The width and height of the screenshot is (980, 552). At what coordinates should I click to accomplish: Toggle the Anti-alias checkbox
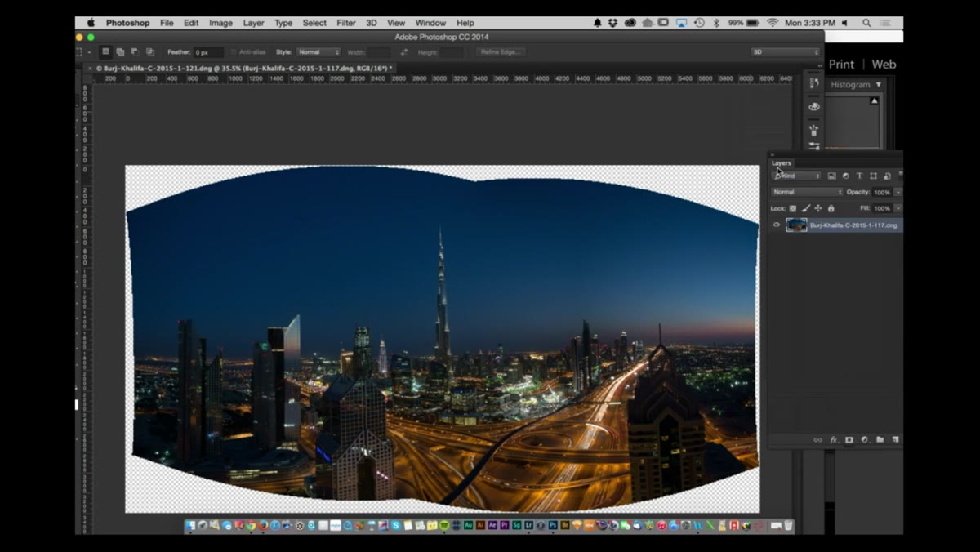(233, 52)
